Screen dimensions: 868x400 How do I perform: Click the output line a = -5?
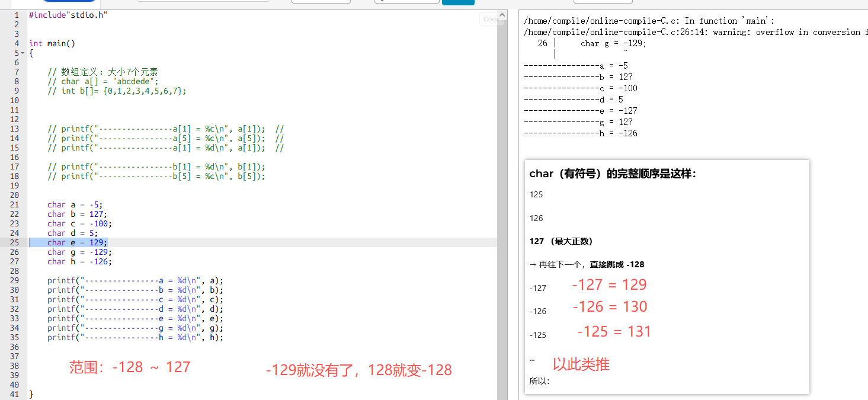coord(576,66)
